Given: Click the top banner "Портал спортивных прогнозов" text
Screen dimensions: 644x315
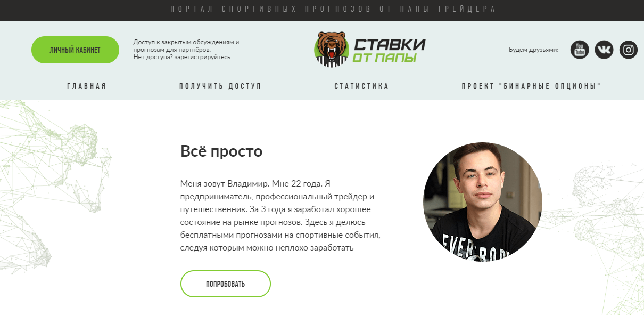Looking at the screenshot, I should (333, 10).
